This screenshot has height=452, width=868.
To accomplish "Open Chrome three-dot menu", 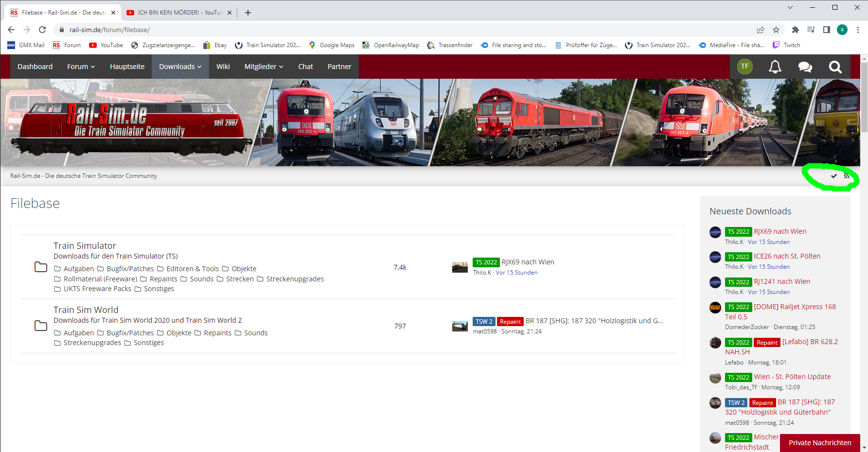I will [858, 30].
